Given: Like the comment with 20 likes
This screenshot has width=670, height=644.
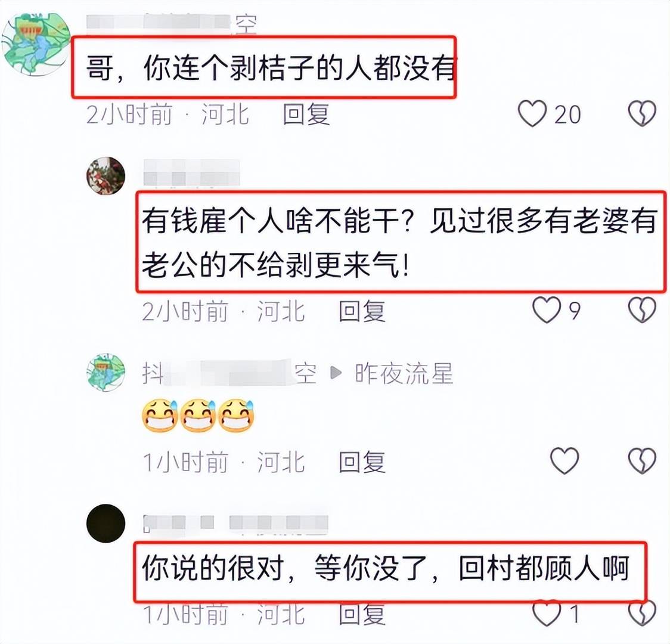Looking at the screenshot, I should (532, 114).
